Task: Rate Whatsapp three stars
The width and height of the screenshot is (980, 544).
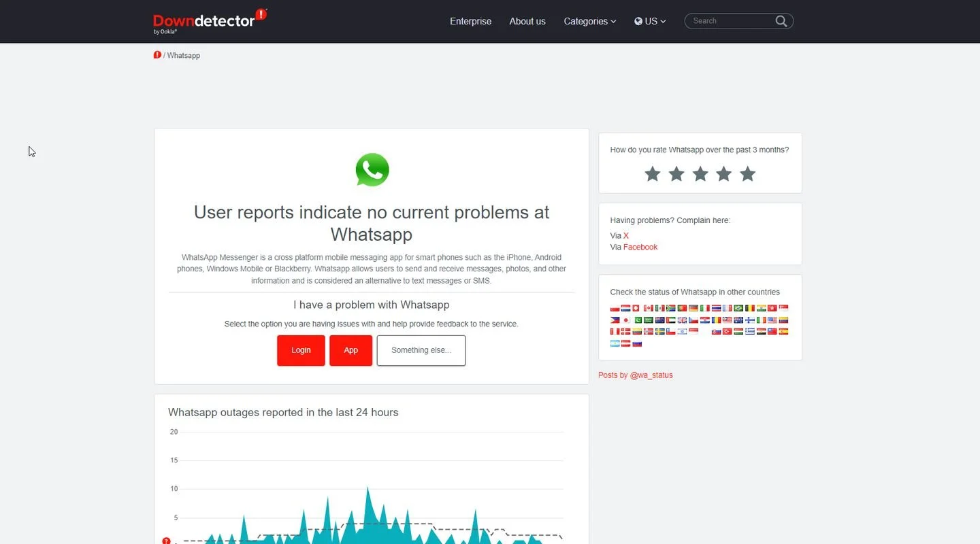Action: pos(700,174)
